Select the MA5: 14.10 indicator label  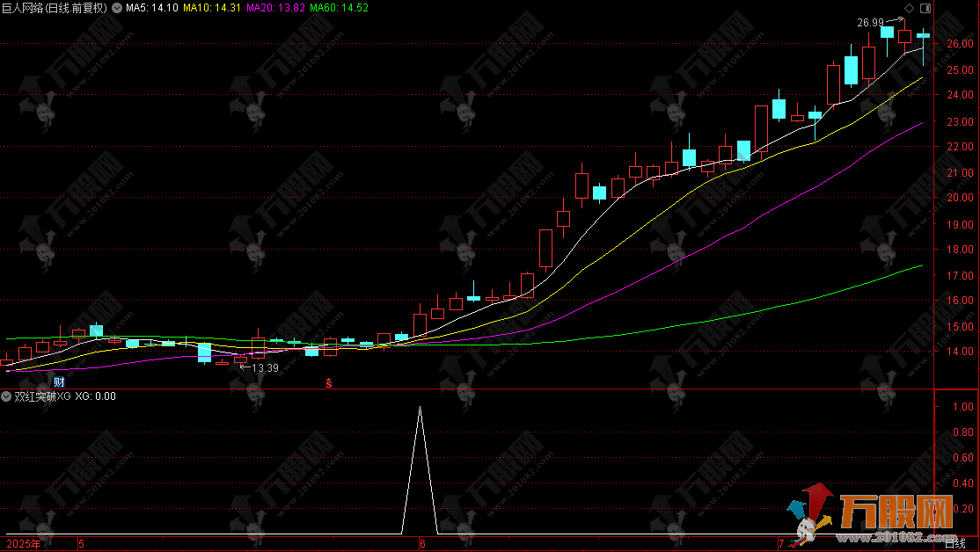(152, 8)
